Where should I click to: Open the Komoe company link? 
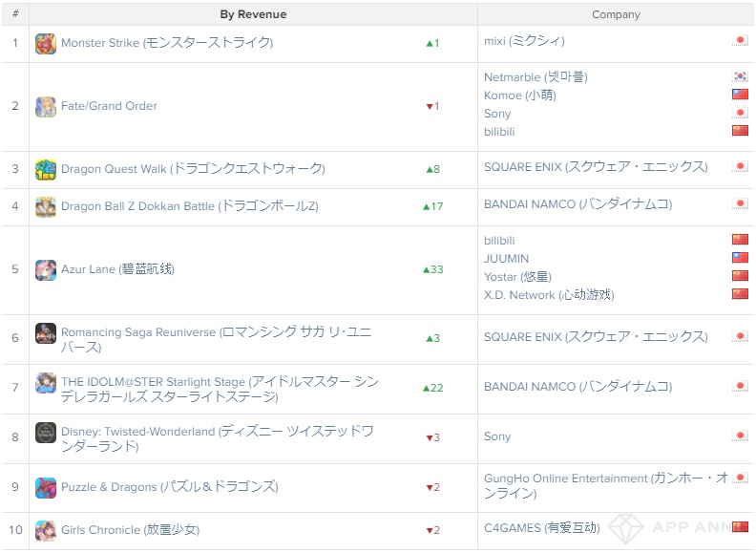[x=520, y=96]
